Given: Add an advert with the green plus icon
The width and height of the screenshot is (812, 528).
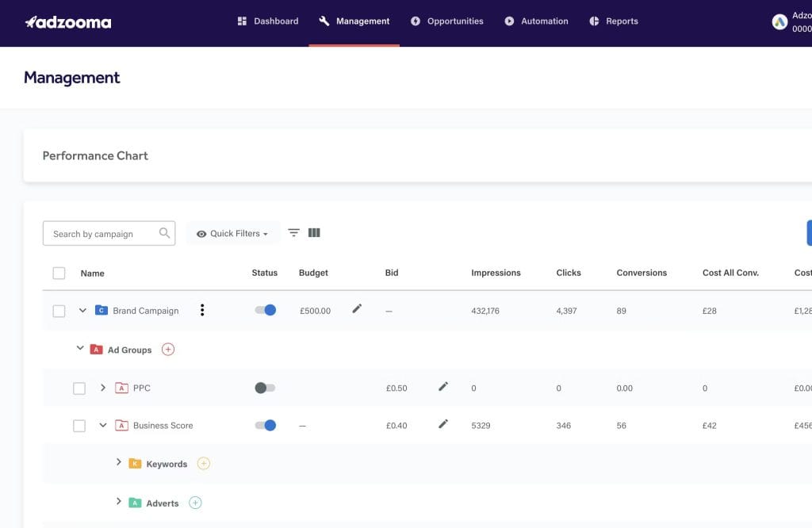Looking at the screenshot, I should point(195,503).
